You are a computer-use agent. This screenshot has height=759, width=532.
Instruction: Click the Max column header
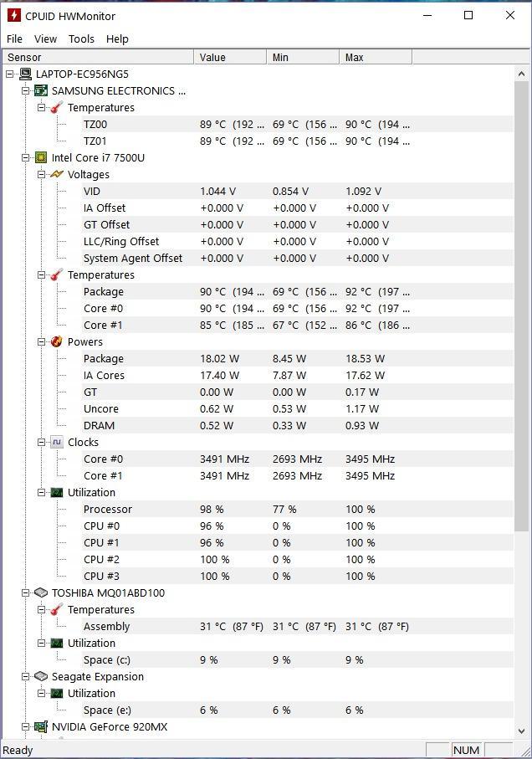click(x=376, y=57)
